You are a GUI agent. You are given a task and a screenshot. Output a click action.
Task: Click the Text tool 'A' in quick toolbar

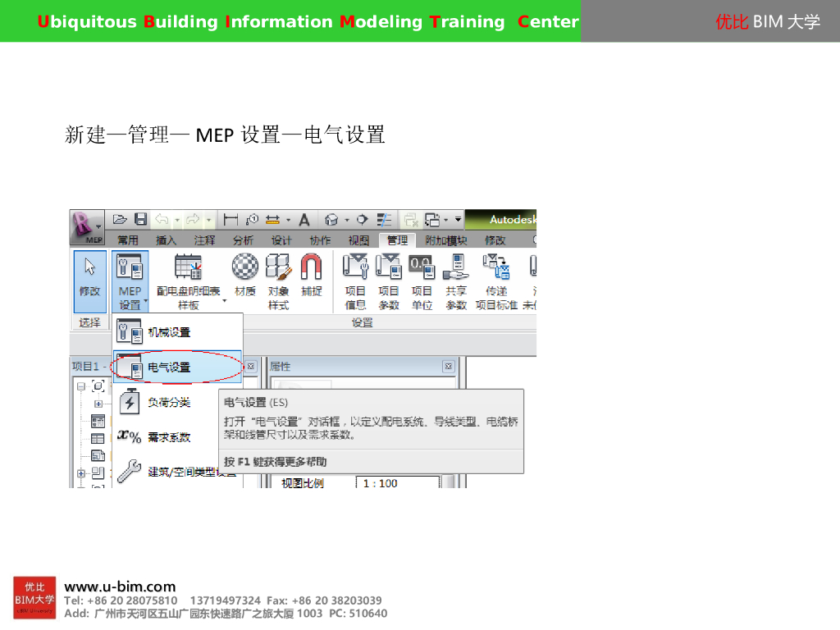pos(304,220)
